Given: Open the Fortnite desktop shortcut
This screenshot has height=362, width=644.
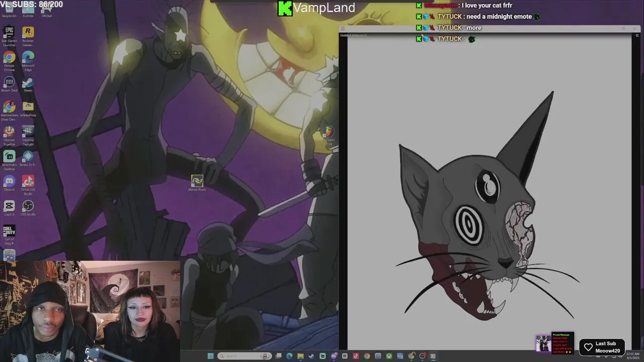Looking at the screenshot, I should (x=28, y=10).
